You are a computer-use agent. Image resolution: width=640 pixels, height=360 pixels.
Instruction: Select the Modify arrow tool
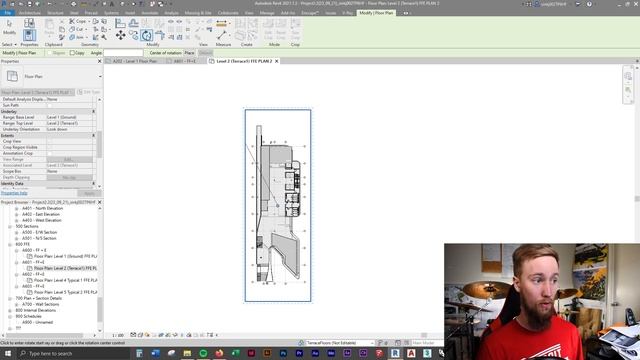point(9,26)
